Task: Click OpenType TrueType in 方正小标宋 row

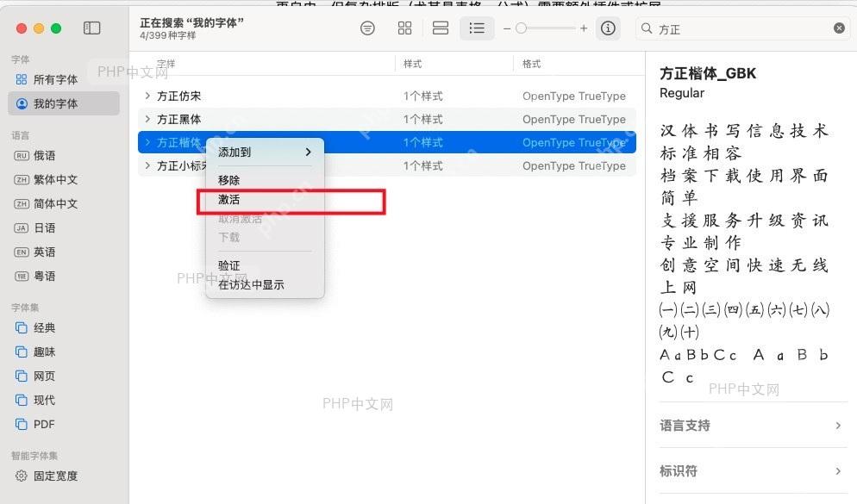Action: 574,165
